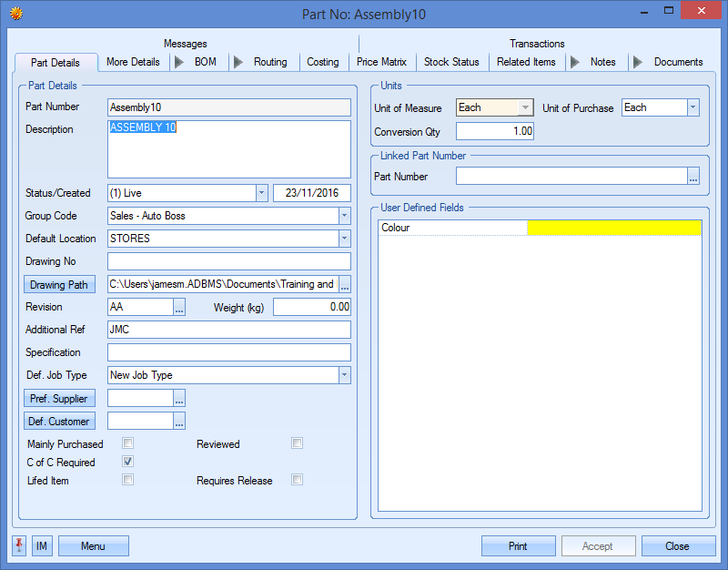Viewport: 728px width, 570px height.
Task: Enable the Mainly Purchased checkbox
Action: point(128,444)
